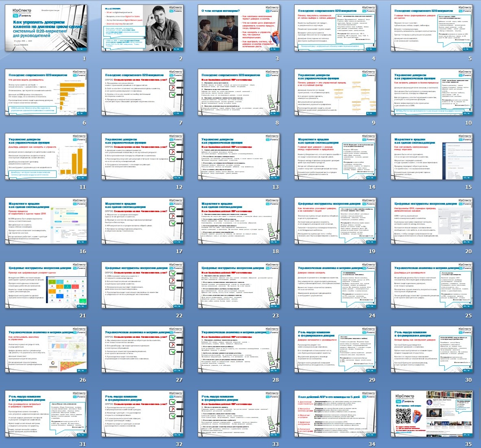
Task: Select slide 8 thumbnail
Action: tap(239, 92)
